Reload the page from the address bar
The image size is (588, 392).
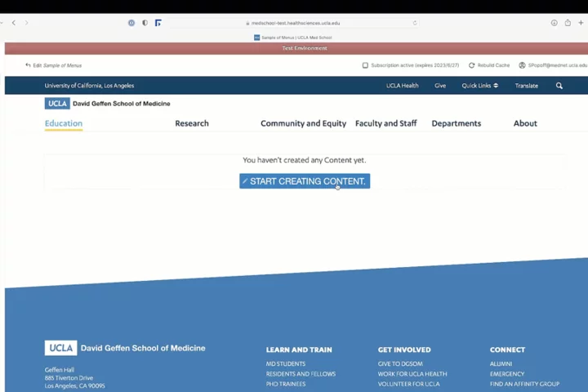point(415,23)
